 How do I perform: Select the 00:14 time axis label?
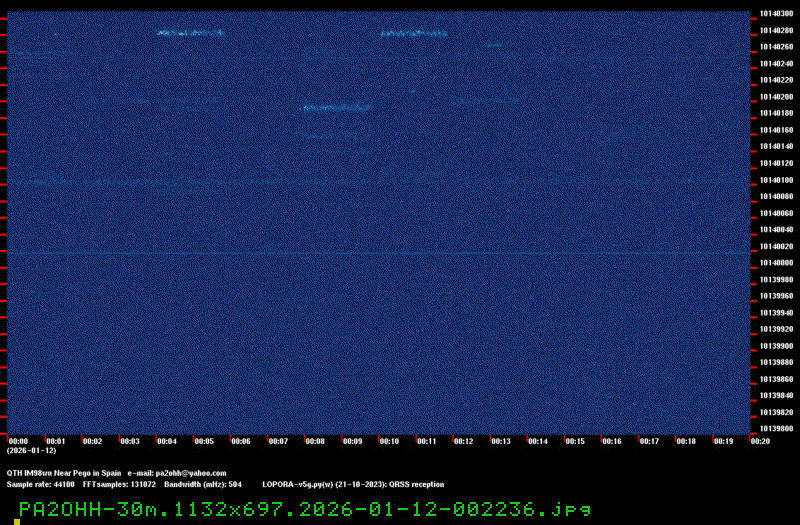(x=538, y=441)
